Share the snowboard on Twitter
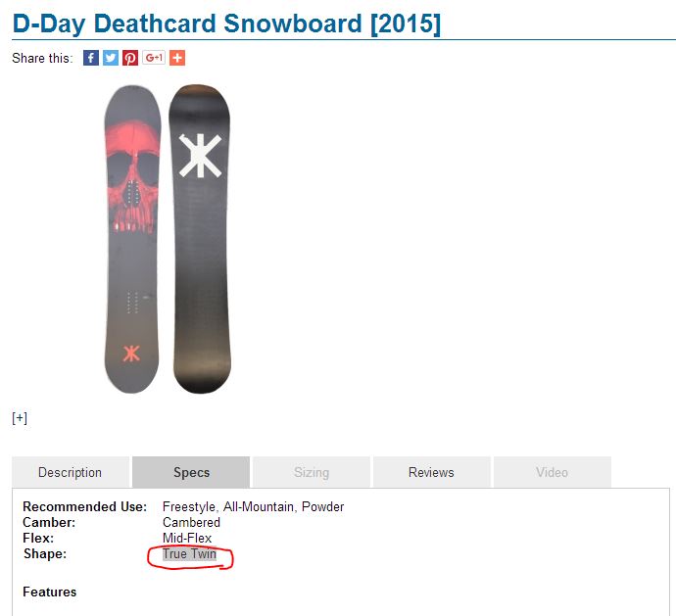The width and height of the screenshot is (676, 616). point(111,58)
